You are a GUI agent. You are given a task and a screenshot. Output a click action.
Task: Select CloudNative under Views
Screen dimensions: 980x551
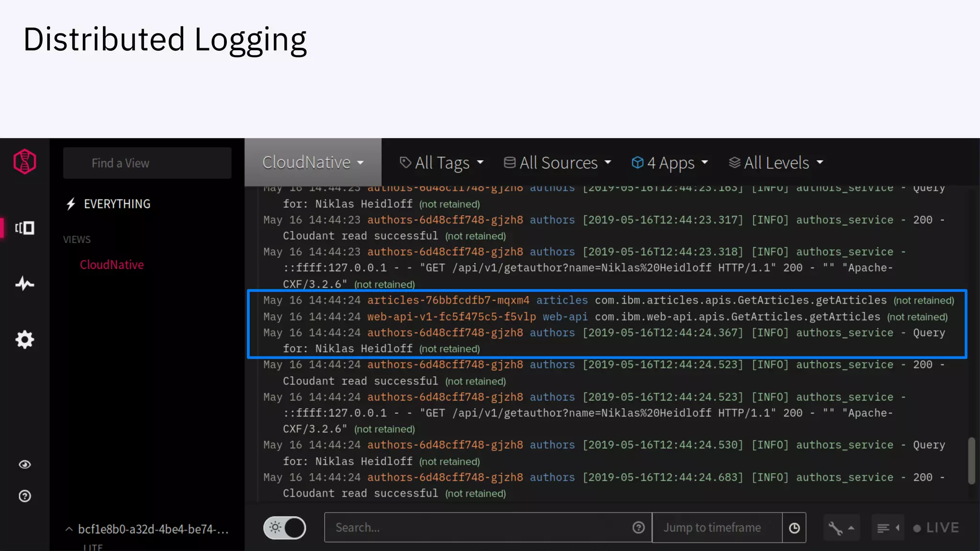coord(111,264)
